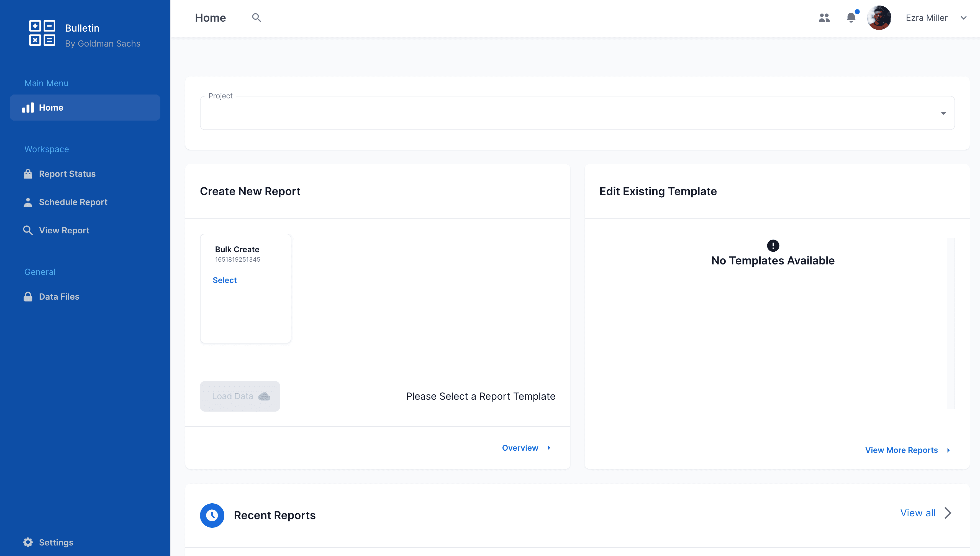Open the Project dropdown

[943, 113]
